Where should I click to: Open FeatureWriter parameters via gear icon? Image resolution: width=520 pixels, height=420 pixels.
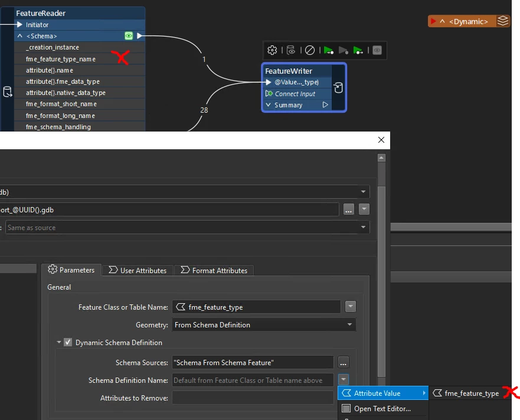point(272,50)
